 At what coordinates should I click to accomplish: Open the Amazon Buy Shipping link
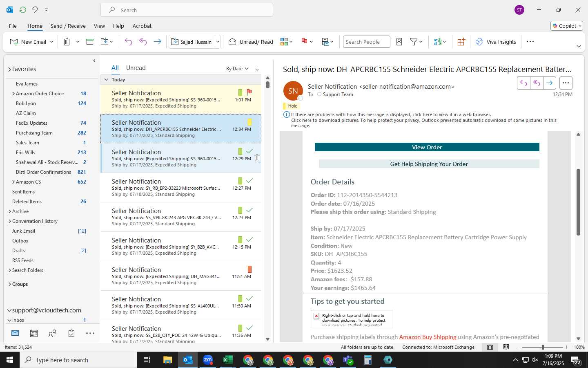tap(428, 337)
